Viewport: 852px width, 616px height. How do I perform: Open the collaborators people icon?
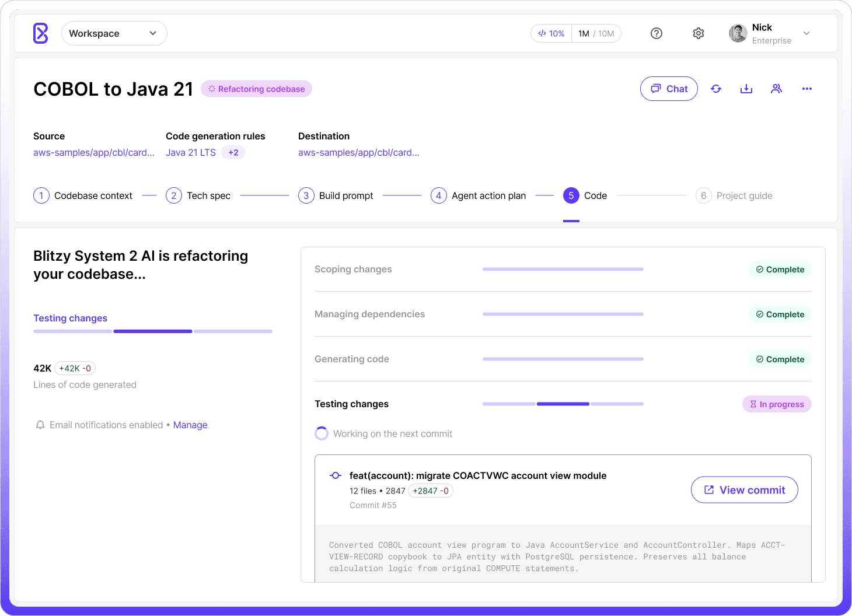[776, 89]
